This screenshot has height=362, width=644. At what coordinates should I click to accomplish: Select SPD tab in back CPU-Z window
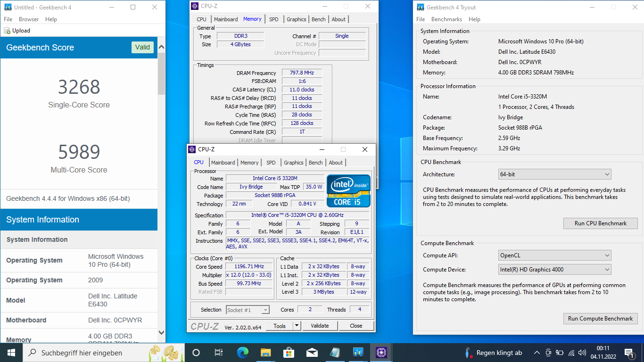[273, 19]
